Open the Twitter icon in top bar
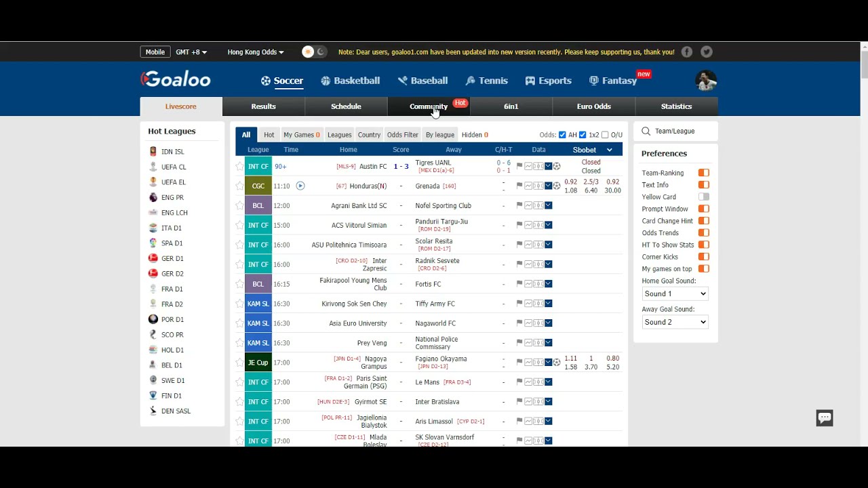 tap(707, 52)
